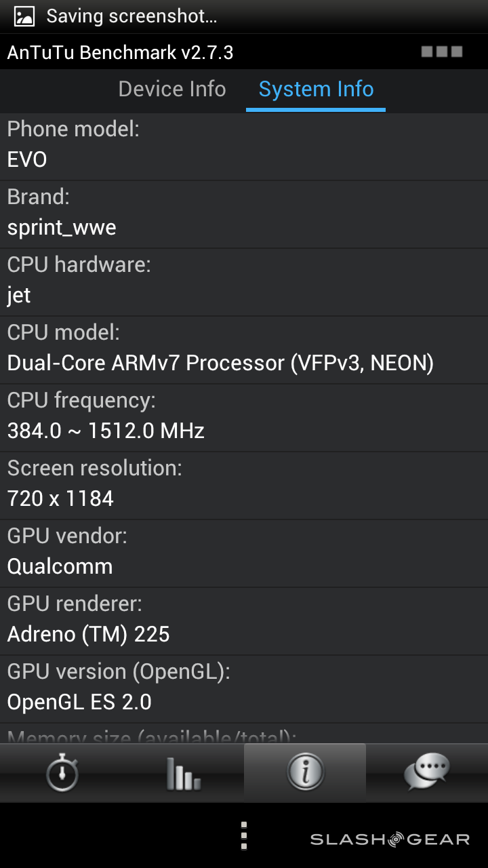This screenshot has width=488, height=868.
Task: Tap the CPU frequency 384.0 ~ 1512.0 MHz row
Action: pos(244,417)
